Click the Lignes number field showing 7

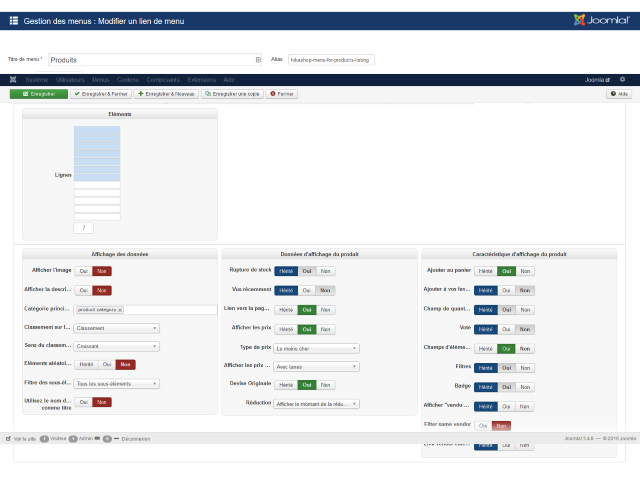[84, 228]
